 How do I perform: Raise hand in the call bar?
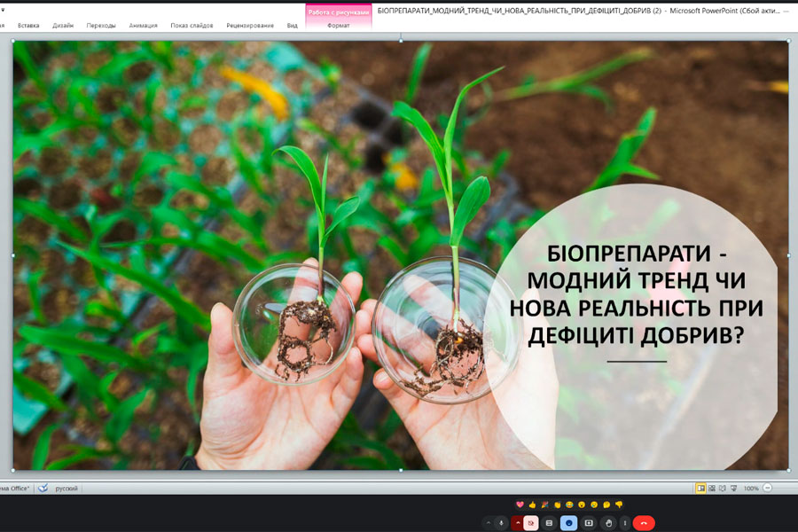608,523
